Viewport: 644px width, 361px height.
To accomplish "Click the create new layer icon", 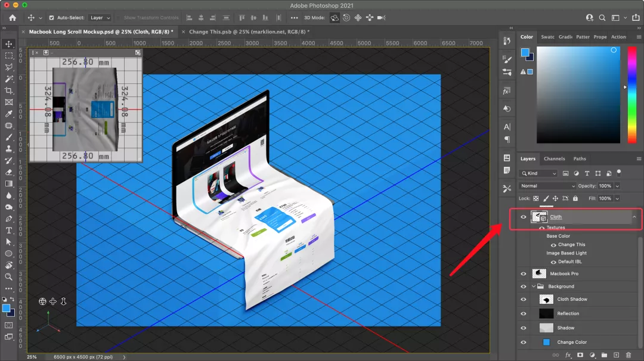I will (616, 355).
